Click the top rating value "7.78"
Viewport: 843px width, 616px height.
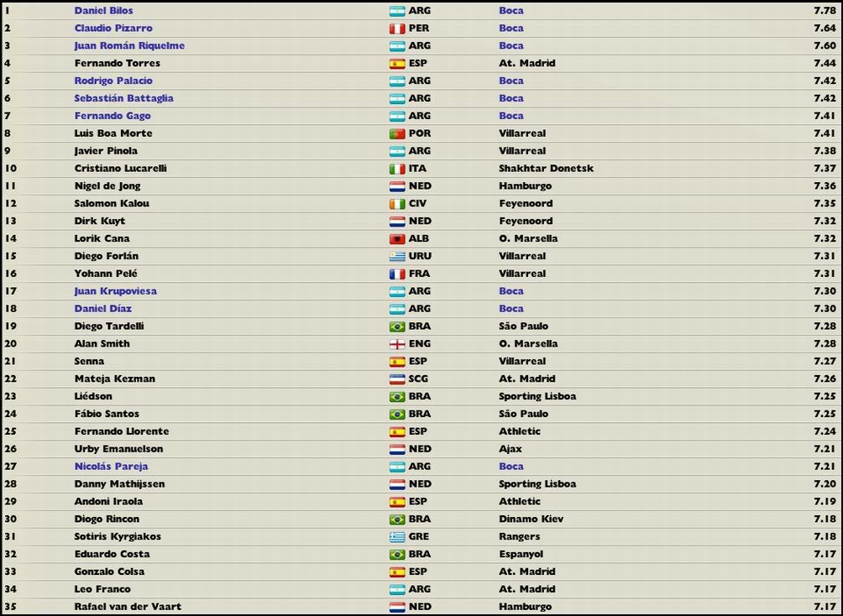(825, 11)
